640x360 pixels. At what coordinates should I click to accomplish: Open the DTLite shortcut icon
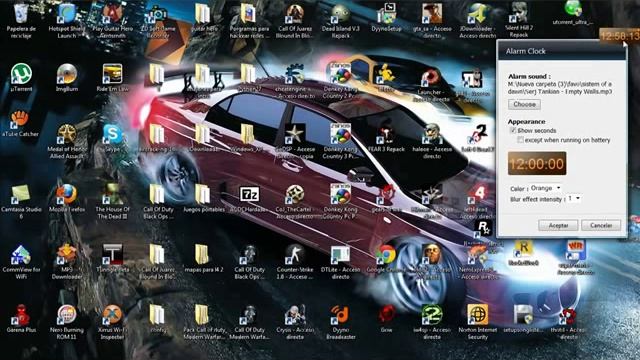click(340, 255)
